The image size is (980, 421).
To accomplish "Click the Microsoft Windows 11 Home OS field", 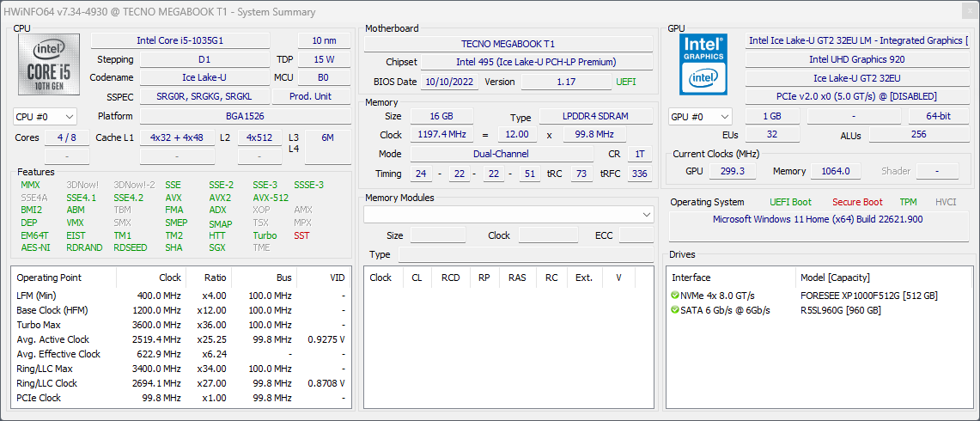I will [x=818, y=219].
